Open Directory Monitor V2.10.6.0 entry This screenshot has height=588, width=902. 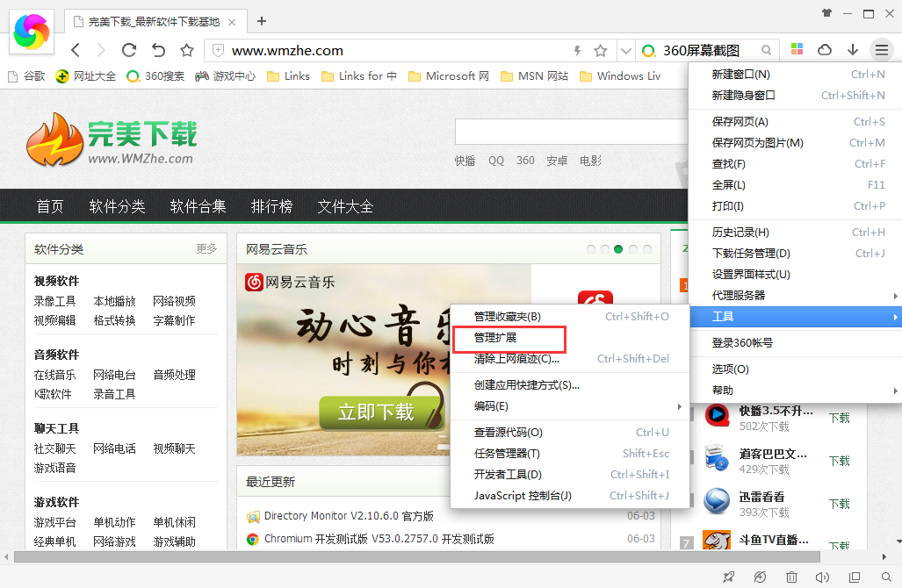349,515
